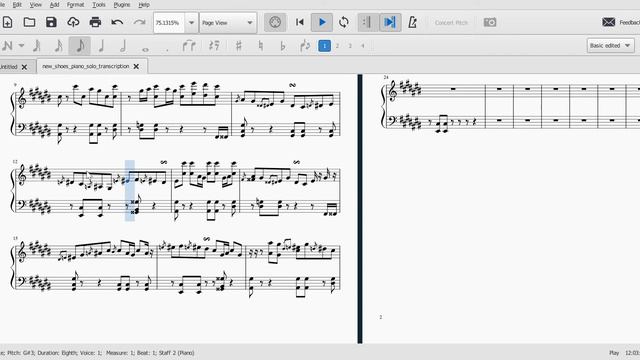Insert a rest
This screenshot has width=640, height=360.
click(214, 46)
